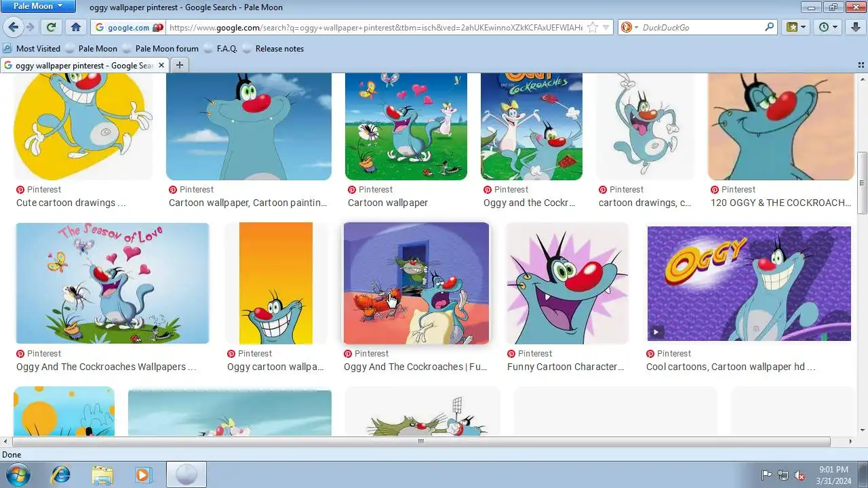Open the Pale Moon forum bookmark
The image size is (868, 488).
click(160, 49)
